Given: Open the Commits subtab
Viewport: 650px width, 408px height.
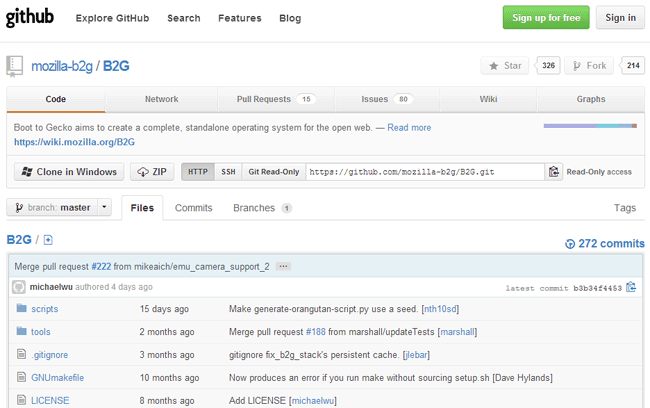Looking at the screenshot, I should (194, 208).
